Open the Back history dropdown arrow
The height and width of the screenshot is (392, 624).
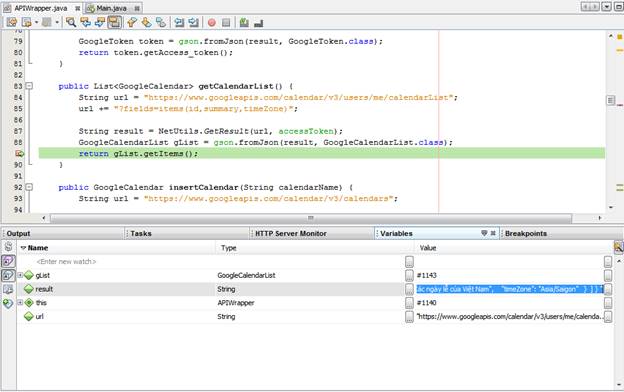pos(36,22)
